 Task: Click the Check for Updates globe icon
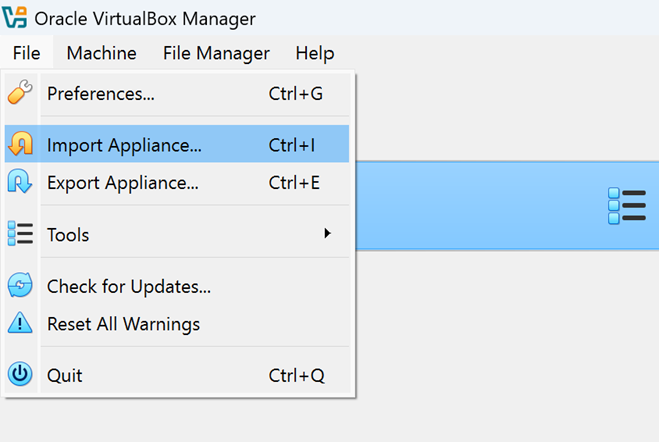[20, 287]
